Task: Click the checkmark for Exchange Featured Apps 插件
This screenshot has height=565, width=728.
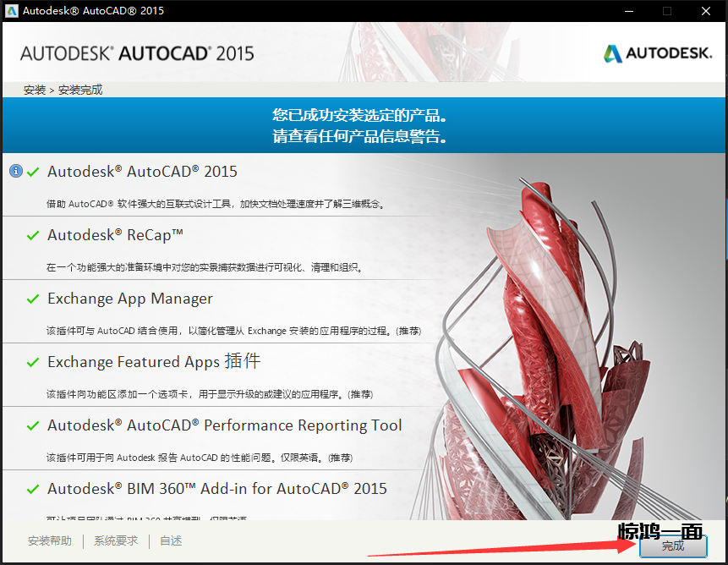Action: (x=34, y=362)
